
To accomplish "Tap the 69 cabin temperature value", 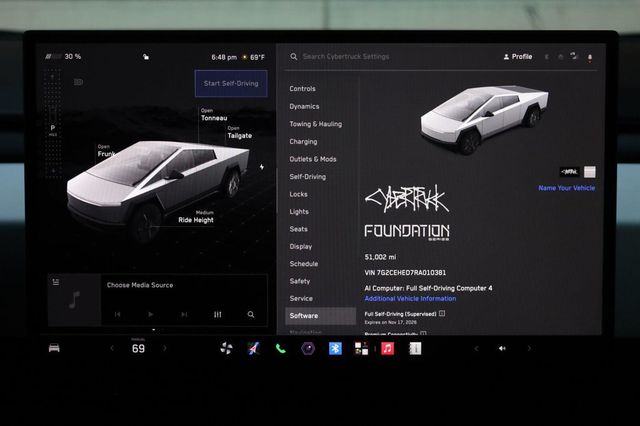I will pos(138,348).
